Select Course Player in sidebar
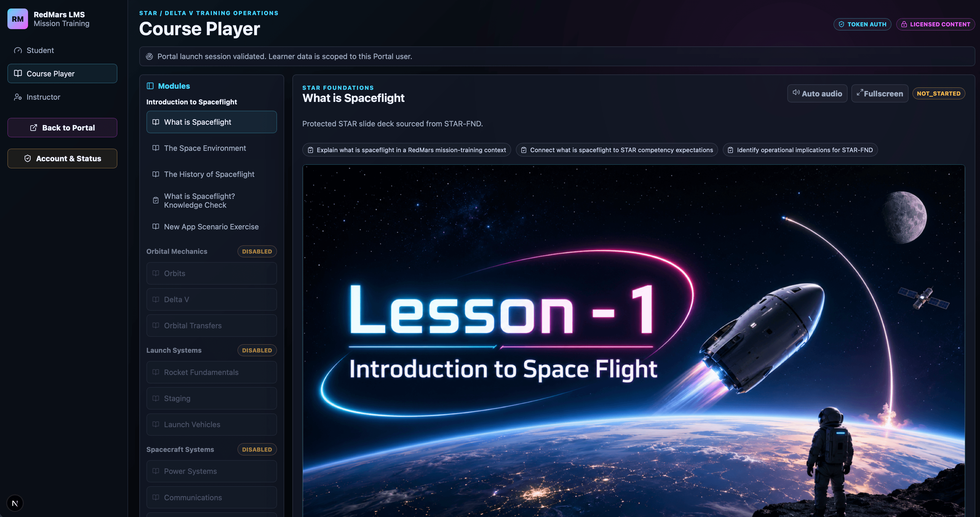980x517 pixels. tap(62, 73)
